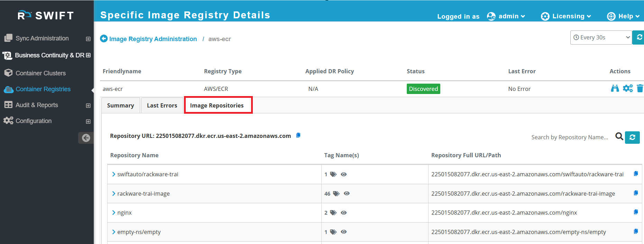Focus the Search by Repository Name field
This screenshot has height=244, width=644.
pyautogui.click(x=570, y=137)
